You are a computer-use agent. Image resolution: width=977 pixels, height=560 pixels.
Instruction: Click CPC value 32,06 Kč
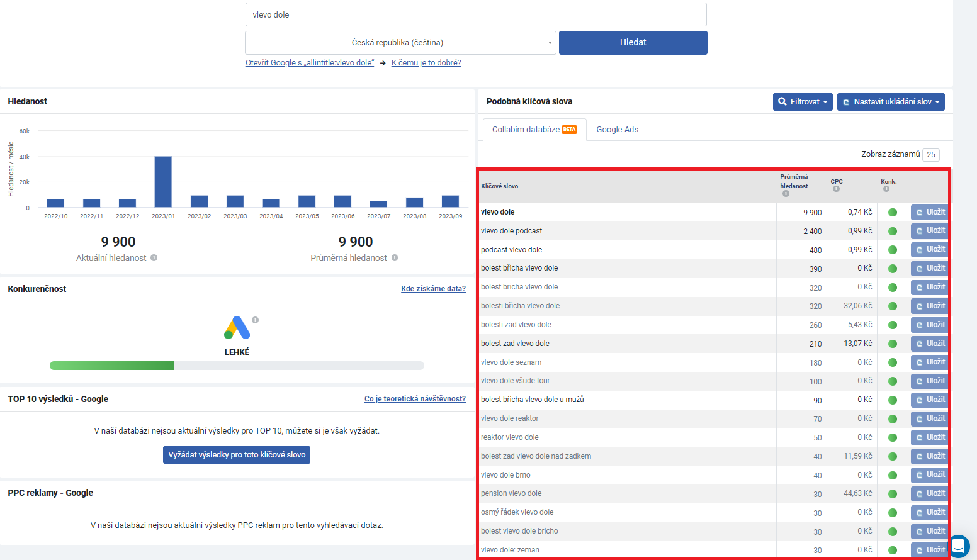pos(858,306)
